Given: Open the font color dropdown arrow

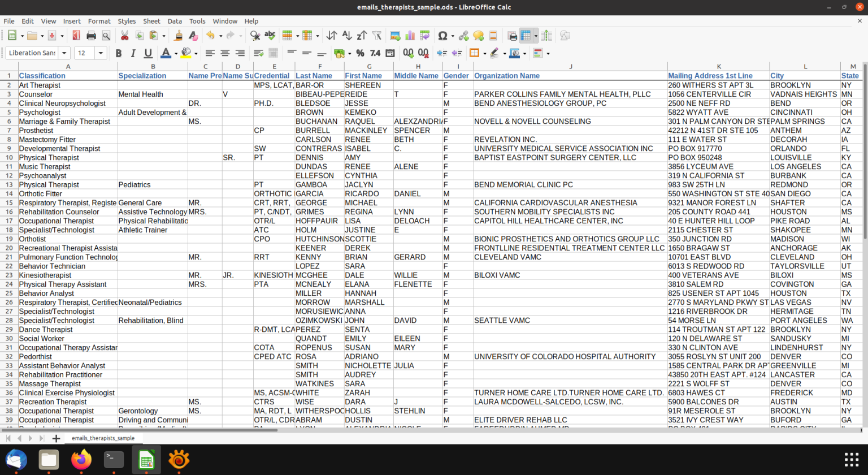Looking at the screenshot, I should click(x=176, y=53).
